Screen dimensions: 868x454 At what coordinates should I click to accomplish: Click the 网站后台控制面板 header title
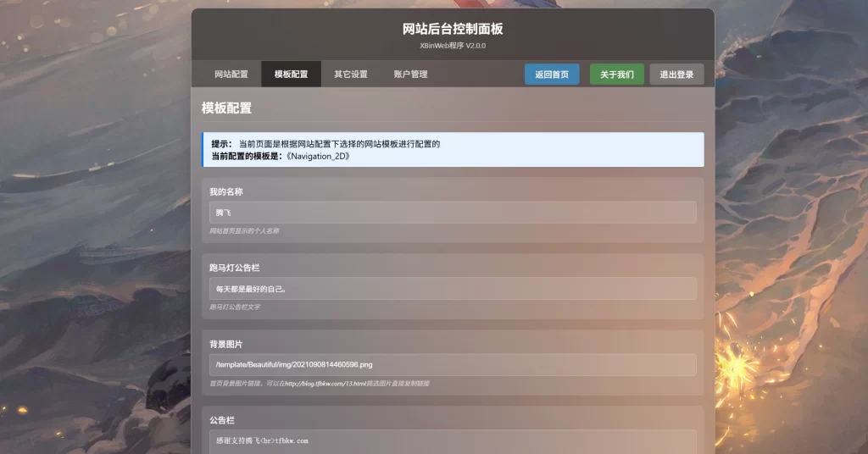click(x=453, y=29)
